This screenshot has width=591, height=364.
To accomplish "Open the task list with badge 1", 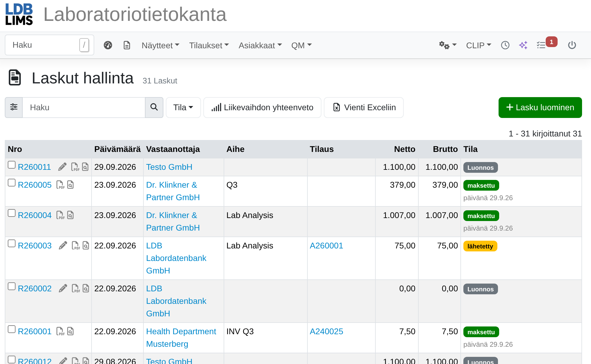I will pyautogui.click(x=546, y=44).
